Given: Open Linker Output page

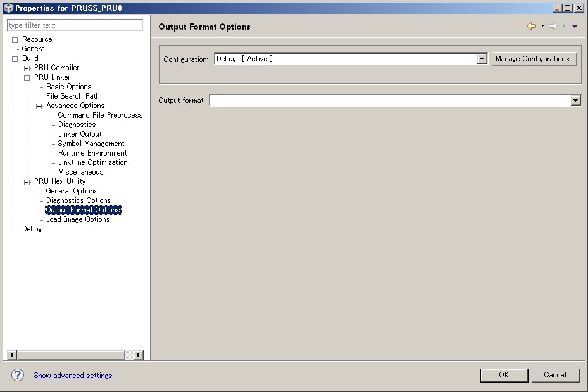Looking at the screenshot, I should coord(80,134).
